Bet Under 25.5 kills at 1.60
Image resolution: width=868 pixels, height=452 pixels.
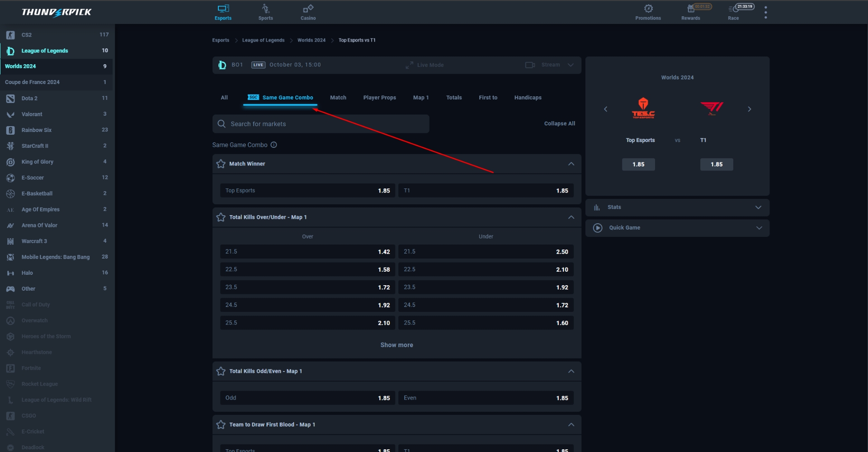pos(486,323)
